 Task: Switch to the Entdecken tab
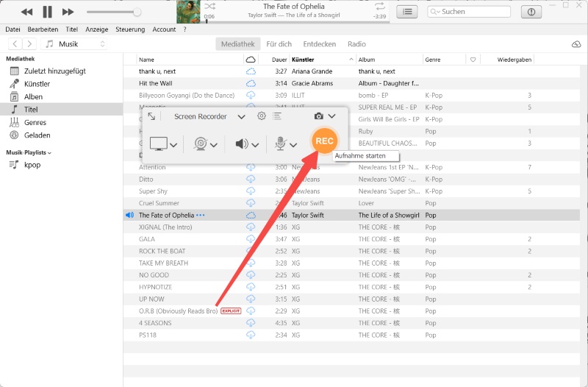coord(320,44)
